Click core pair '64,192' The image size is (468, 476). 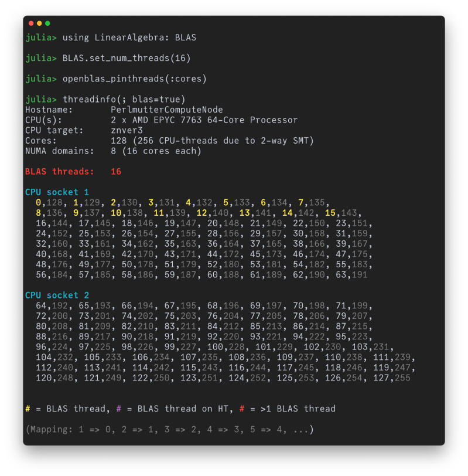click(x=52, y=305)
